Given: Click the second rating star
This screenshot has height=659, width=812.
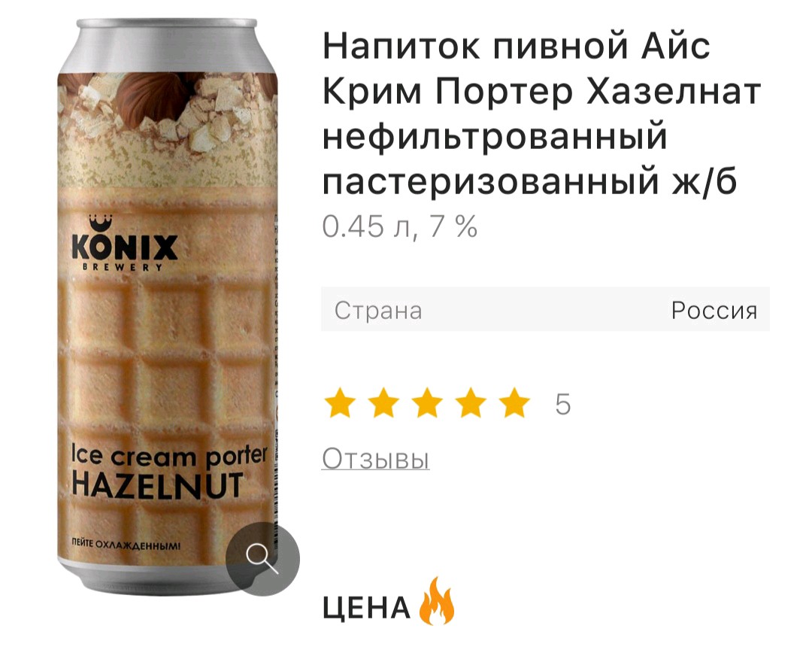Looking at the screenshot, I should click(383, 402).
